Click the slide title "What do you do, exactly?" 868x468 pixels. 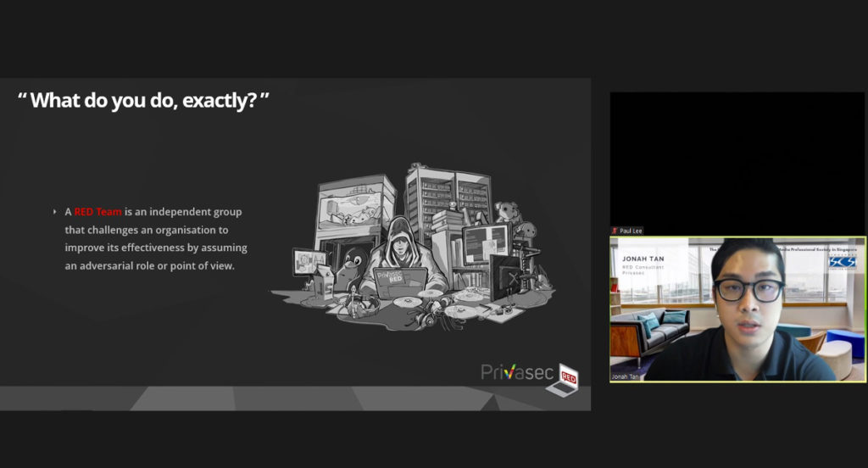(x=143, y=101)
